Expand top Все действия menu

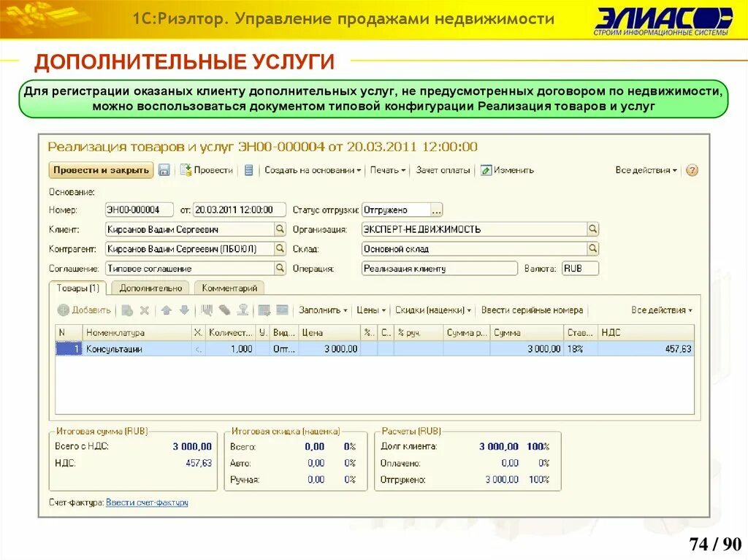click(x=646, y=170)
